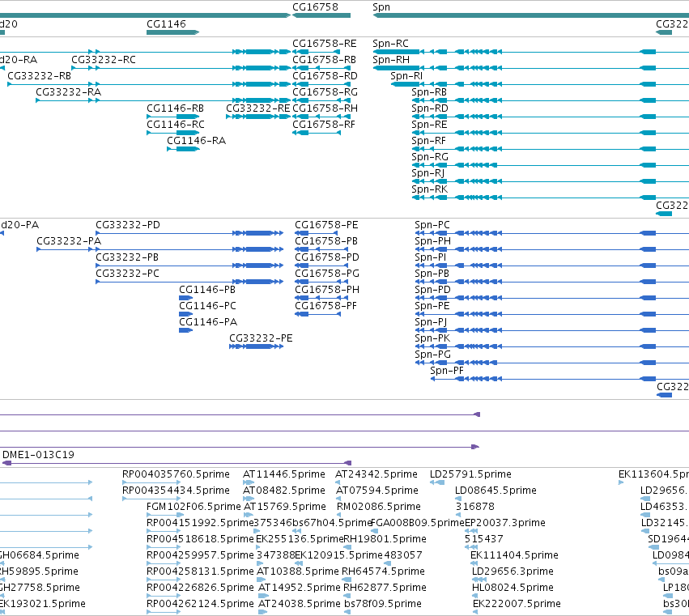Click the Spn-RD transcript label
Image resolution: width=689 pixels, height=616 pixels.
(430, 108)
